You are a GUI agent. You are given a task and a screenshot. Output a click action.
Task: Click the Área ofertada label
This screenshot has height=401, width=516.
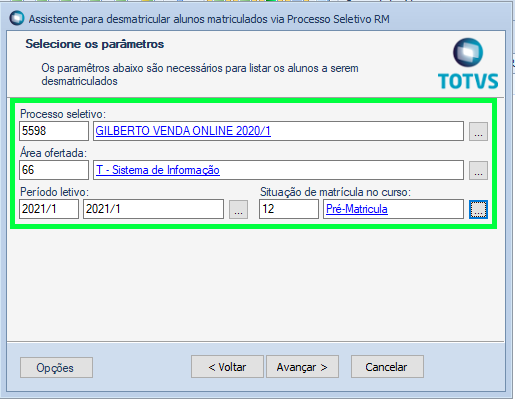tap(53, 153)
